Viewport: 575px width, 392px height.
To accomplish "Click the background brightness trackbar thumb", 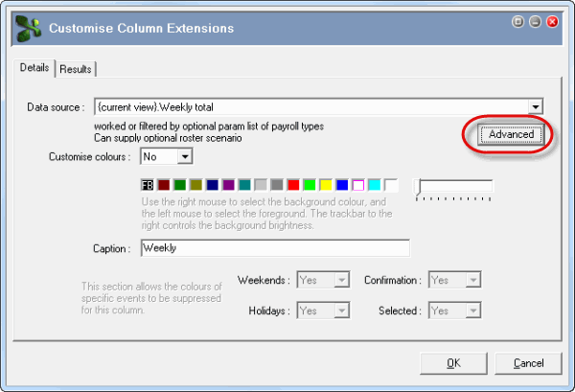I will (x=418, y=187).
